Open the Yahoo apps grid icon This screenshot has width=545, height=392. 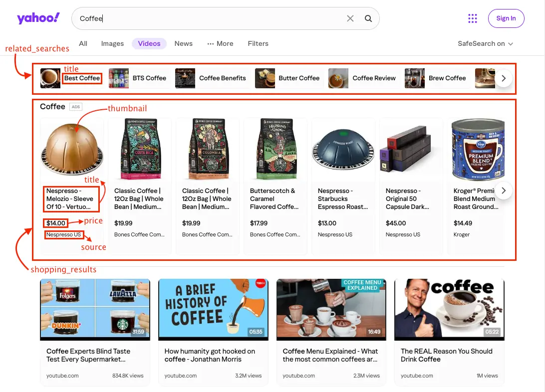point(472,18)
